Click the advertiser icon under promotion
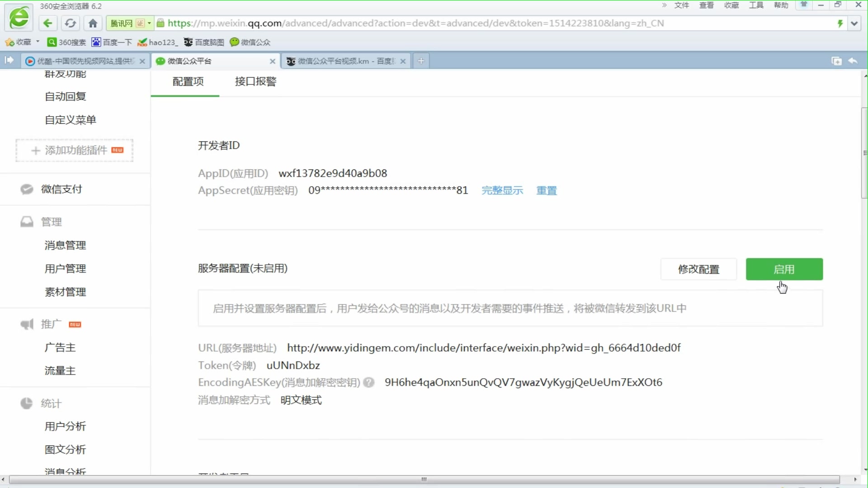The width and height of the screenshot is (868, 488). tap(60, 347)
